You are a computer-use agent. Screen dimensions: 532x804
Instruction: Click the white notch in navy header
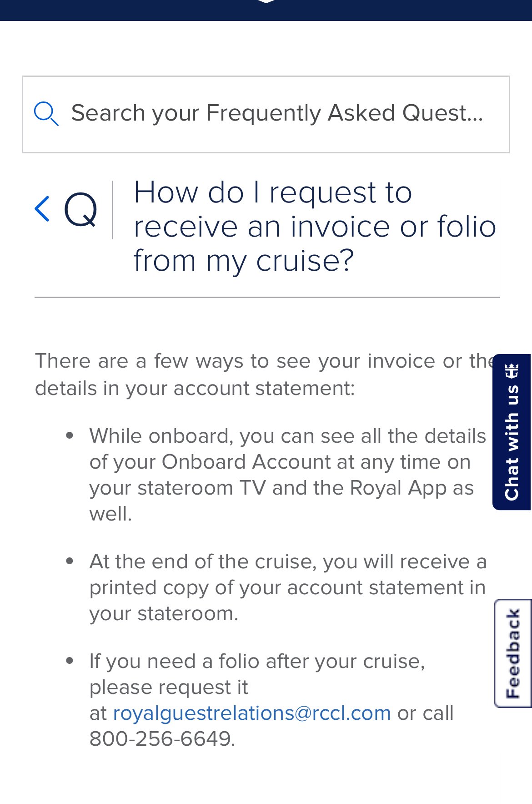[266, 1]
